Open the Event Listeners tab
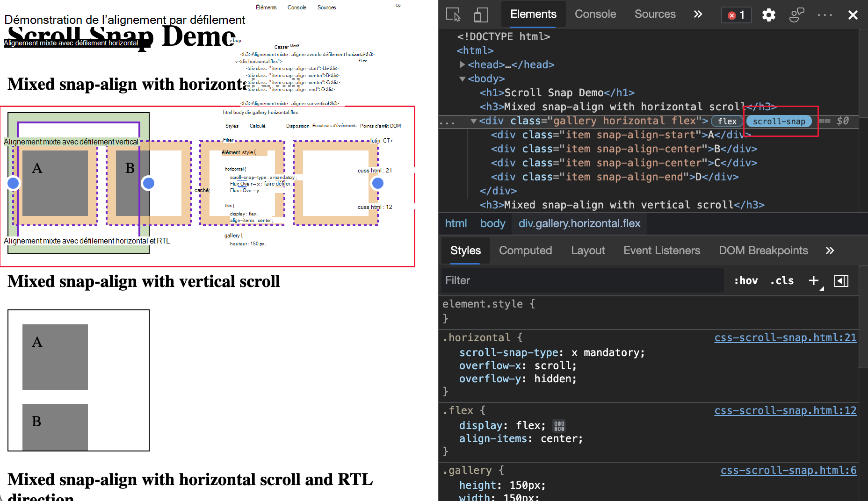Viewport: 868px width, 501px height. coord(662,250)
